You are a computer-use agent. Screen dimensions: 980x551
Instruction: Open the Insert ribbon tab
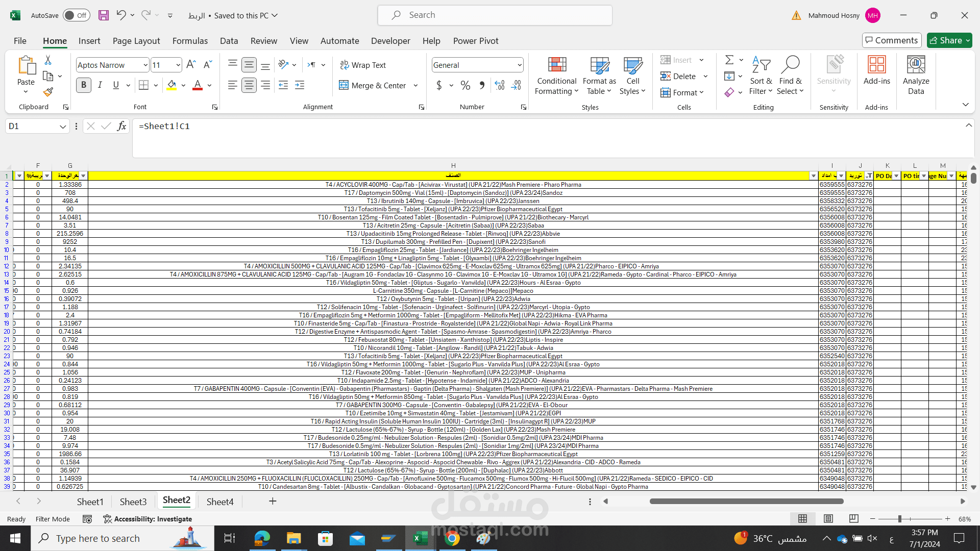tap(89, 41)
